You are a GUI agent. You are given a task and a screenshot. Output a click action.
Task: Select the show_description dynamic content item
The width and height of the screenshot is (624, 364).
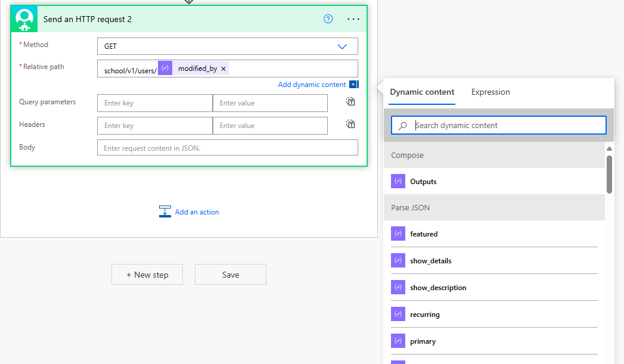click(494, 287)
